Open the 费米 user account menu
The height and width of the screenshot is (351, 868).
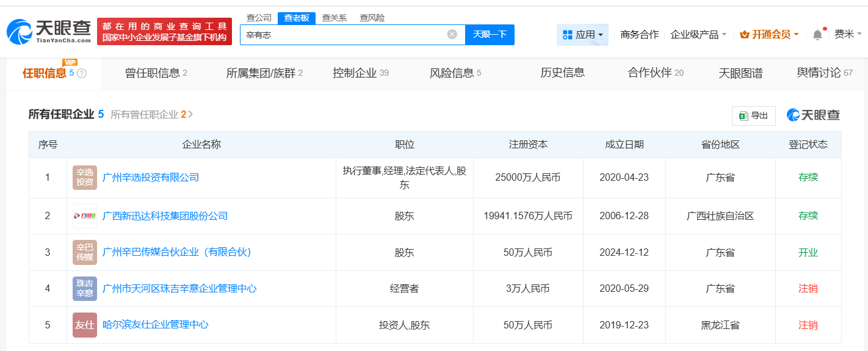coord(848,35)
